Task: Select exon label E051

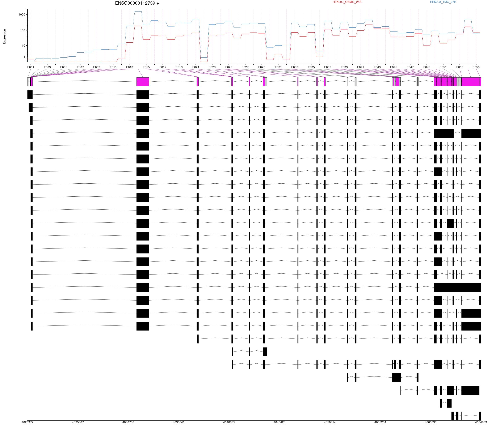Action: click(443, 67)
